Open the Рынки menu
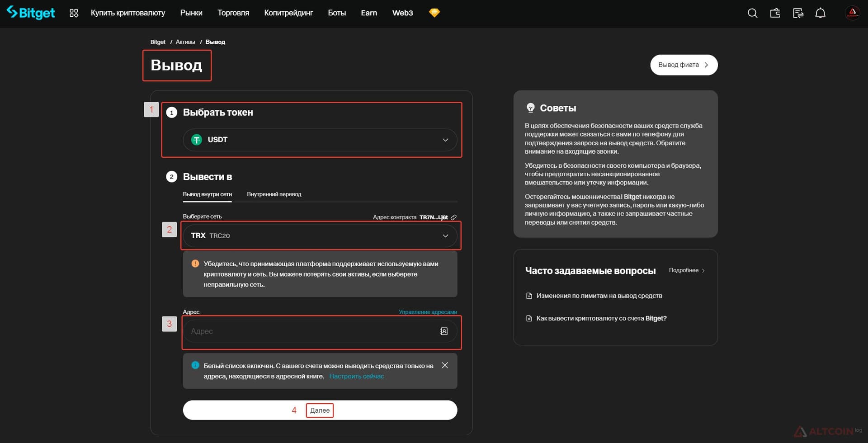Image resolution: width=868 pixels, height=443 pixels. tap(191, 13)
